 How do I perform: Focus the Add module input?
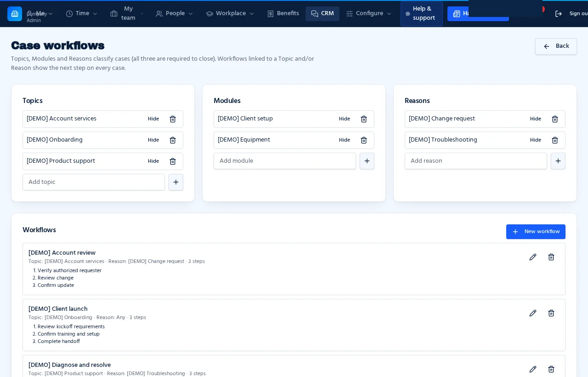coord(285,161)
